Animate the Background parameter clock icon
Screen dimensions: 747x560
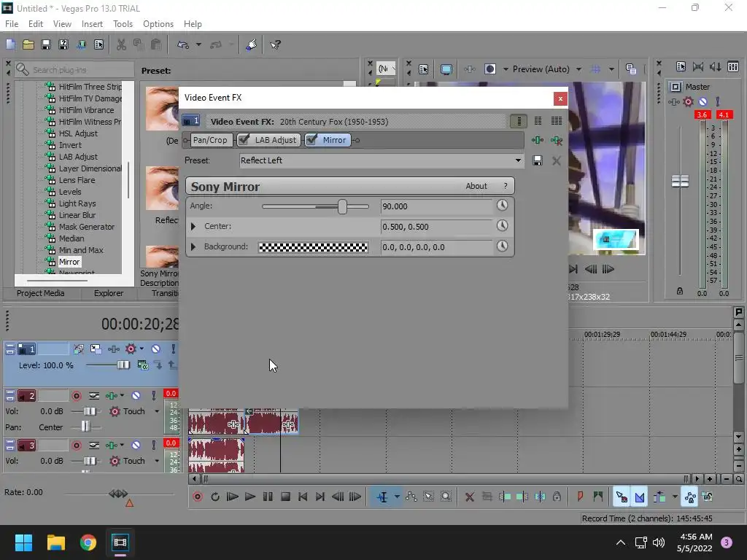502,246
